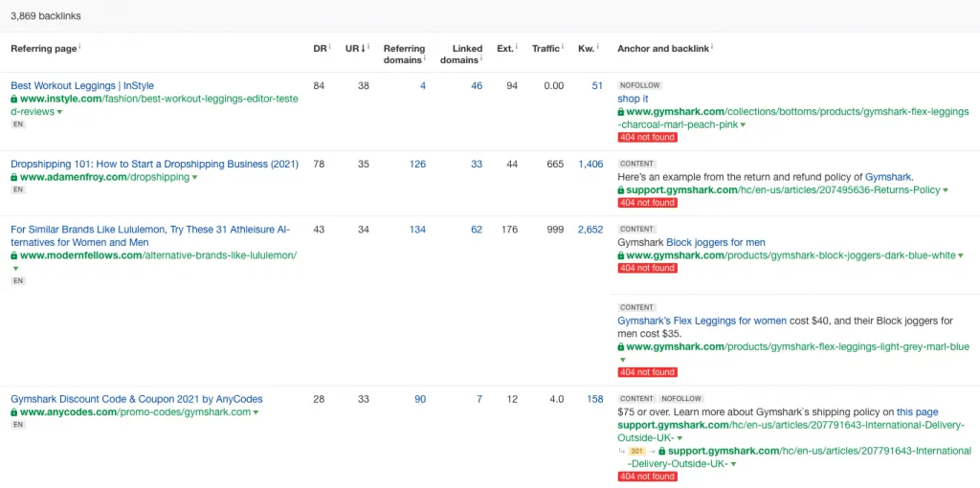Click 301 redirect badge in AnyCodes row
This screenshot has width=980, height=488.
point(636,451)
